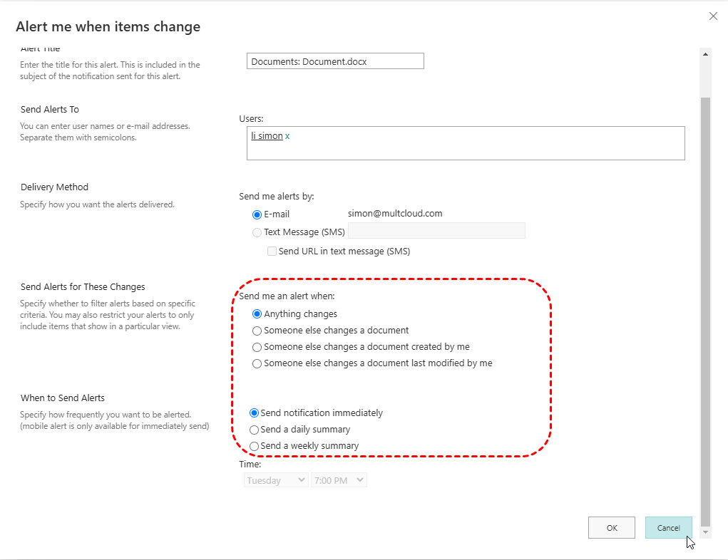This screenshot has width=728, height=560.
Task: Open the 7:00 PM time dropdown
Action: click(x=339, y=480)
